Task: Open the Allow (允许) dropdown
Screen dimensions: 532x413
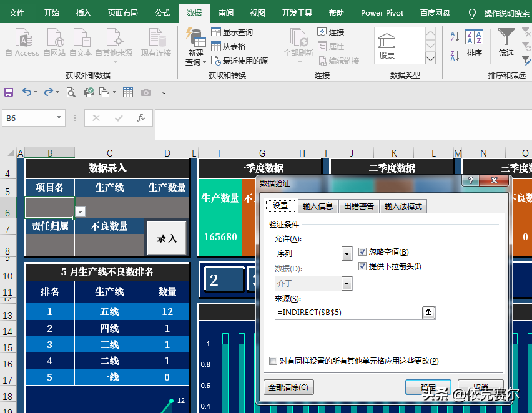Action: click(x=347, y=254)
